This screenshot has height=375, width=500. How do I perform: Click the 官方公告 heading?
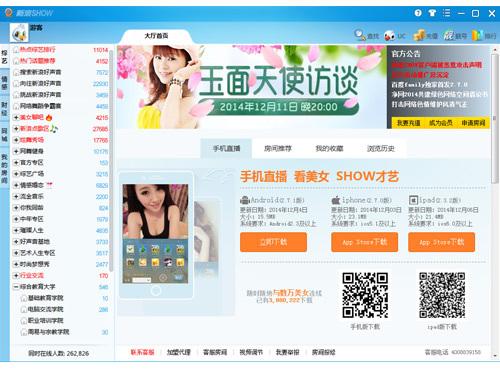coord(406,54)
